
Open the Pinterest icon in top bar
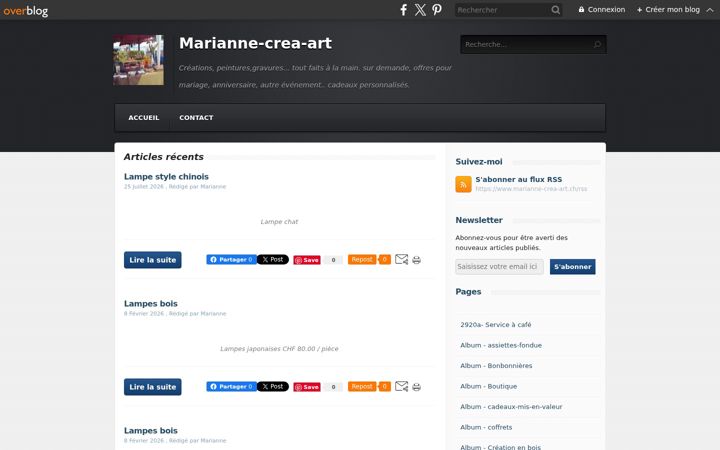(x=437, y=10)
